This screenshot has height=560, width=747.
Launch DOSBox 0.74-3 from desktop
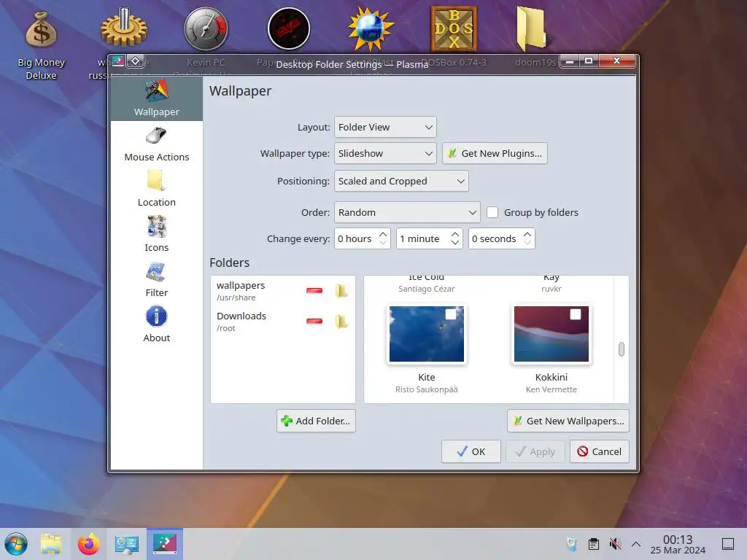454,28
